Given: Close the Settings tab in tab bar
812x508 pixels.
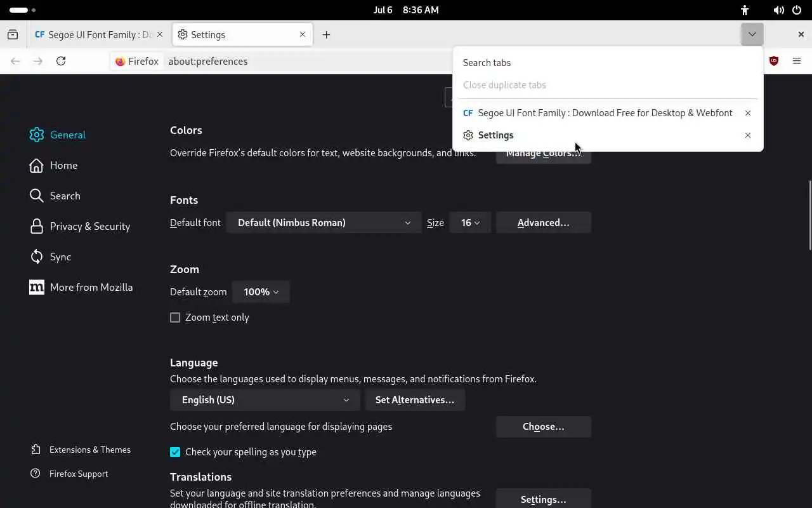Looking at the screenshot, I should click(303, 35).
